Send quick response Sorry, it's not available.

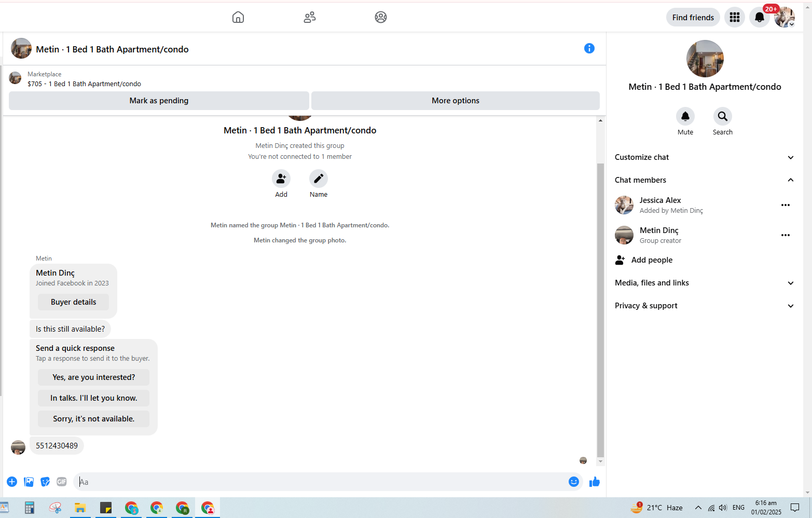[93, 419]
